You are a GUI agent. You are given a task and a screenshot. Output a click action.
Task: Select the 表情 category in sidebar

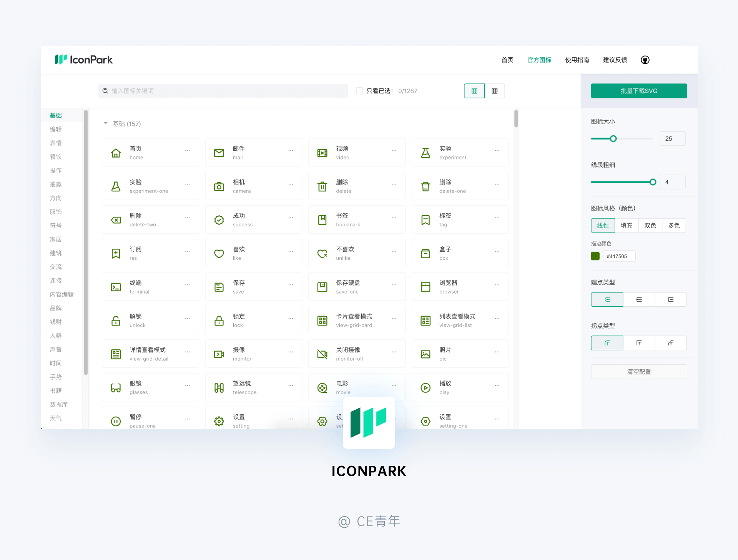coord(56,143)
